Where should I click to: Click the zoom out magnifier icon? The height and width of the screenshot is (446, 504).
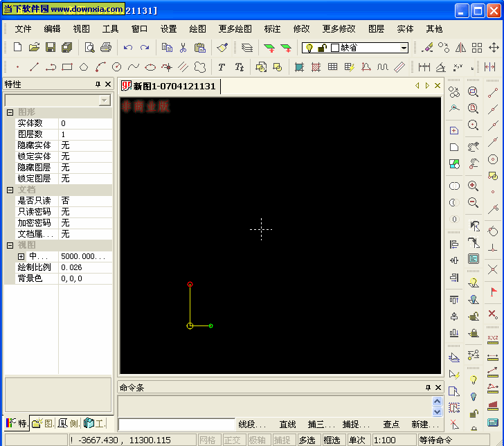coord(473,203)
